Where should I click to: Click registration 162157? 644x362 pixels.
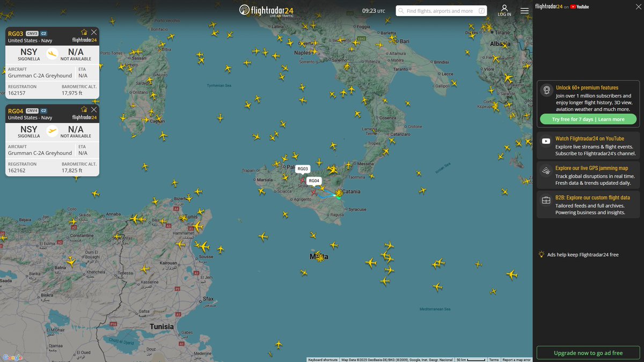click(17, 93)
